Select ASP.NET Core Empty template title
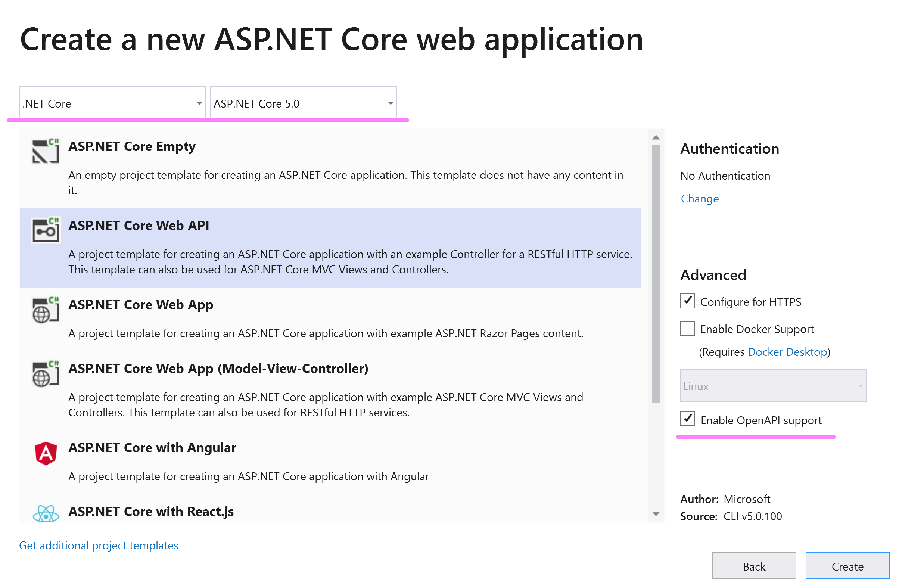The height and width of the screenshot is (587, 924). coord(132,146)
